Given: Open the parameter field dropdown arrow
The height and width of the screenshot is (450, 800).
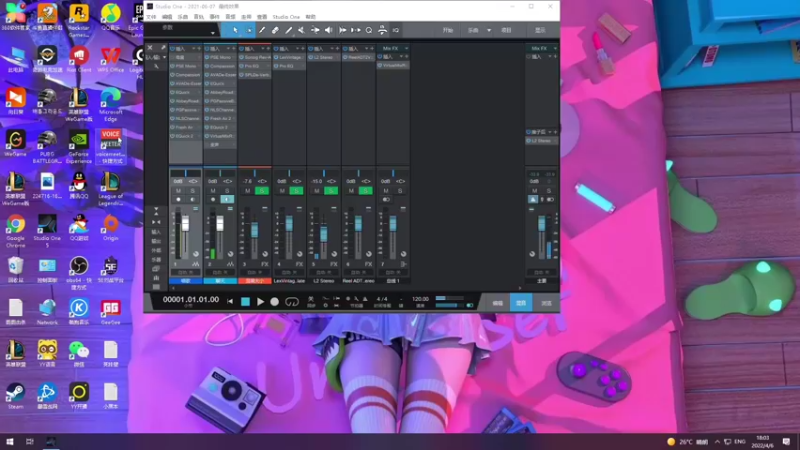Looking at the screenshot, I should click(x=212, y=33).
